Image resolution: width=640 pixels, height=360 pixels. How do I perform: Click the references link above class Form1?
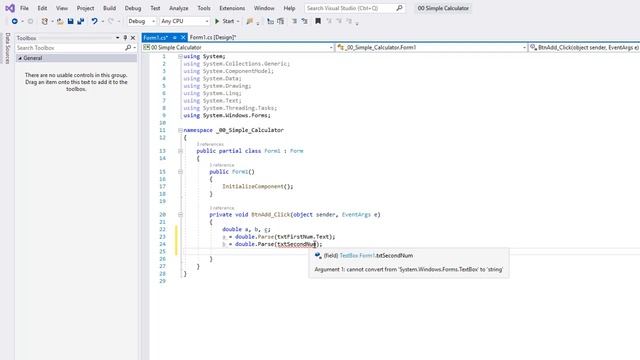pos(210,144)
